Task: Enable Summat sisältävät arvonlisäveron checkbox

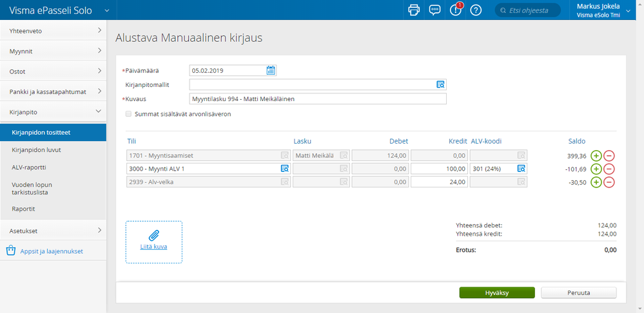Action: pos(129,114)
